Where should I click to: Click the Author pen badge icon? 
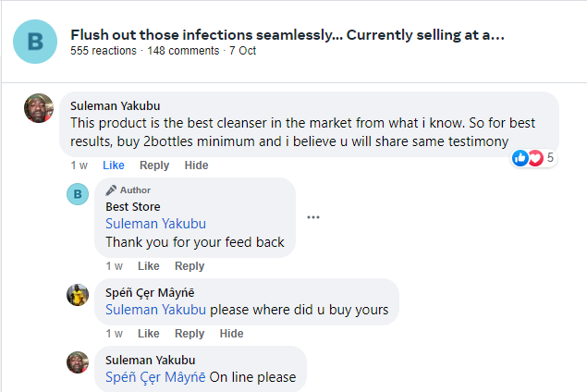(111, 190)
